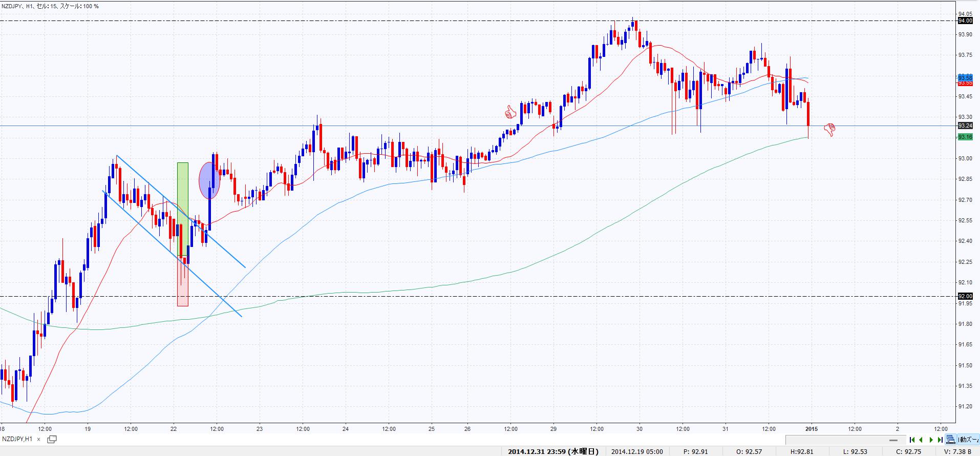Image resolution: width=980 pixels, height=456 pixels.
Task: Toggle the auto zoom (自動ズーム) button
Action: coord(968,440)
